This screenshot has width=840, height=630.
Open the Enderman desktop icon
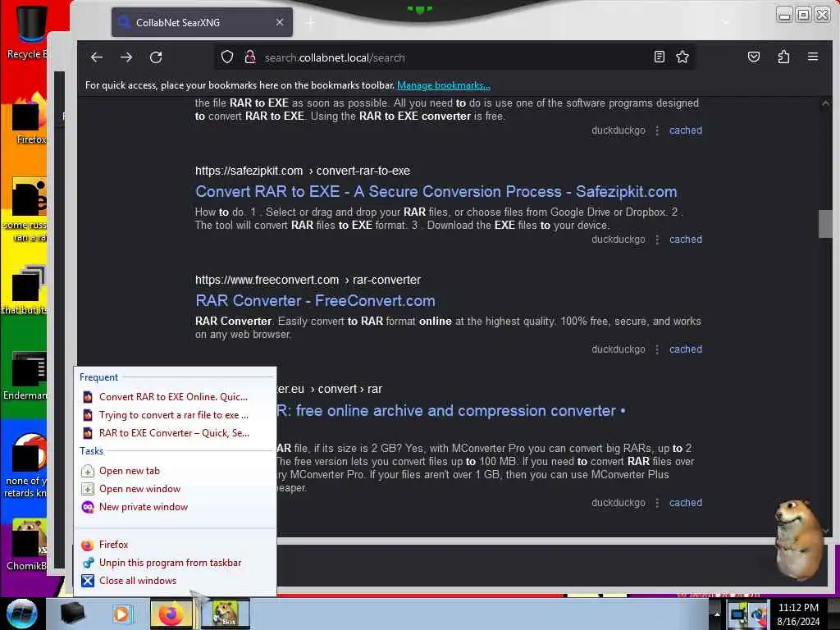pos(25,375)
